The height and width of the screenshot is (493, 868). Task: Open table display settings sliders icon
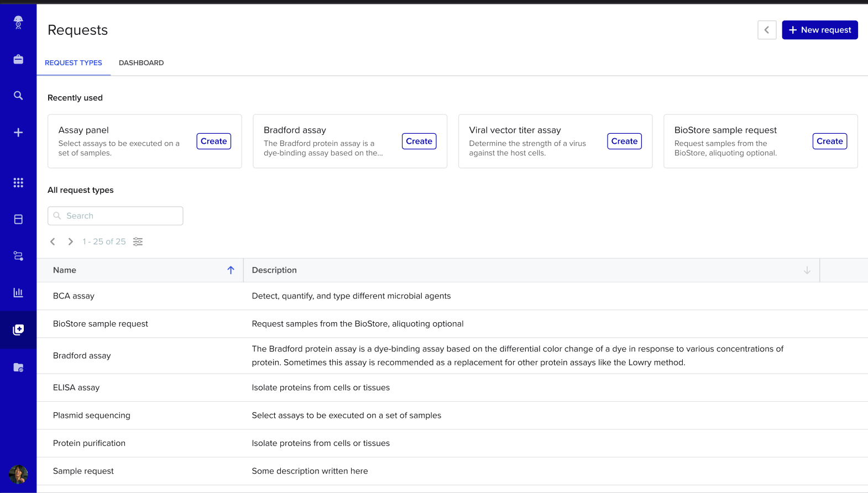point(138,242)
